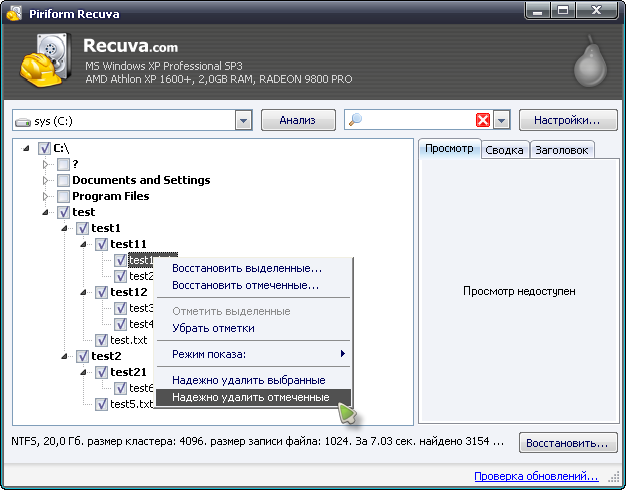Select 'Надежно удалить выбранные' menu entry
Screen dimensions: 626x490
254,380
